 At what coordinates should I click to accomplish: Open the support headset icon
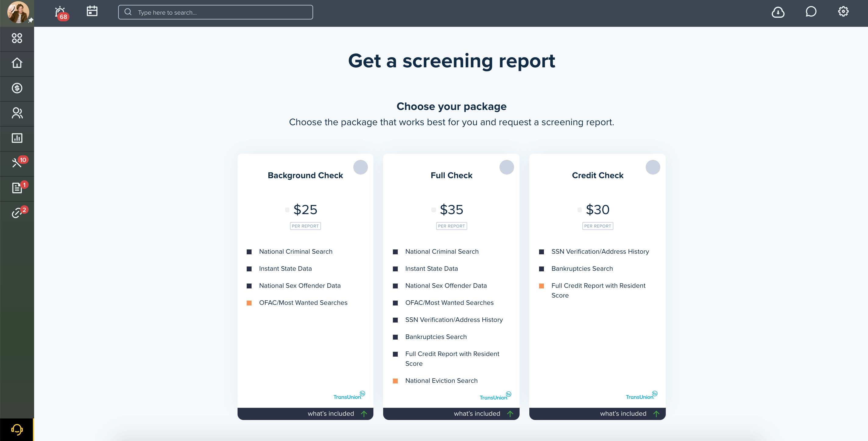tap(17, 429)
